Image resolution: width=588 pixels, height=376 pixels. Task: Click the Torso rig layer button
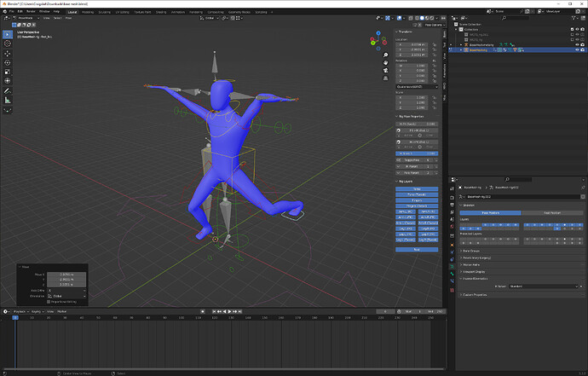[417, 189]
